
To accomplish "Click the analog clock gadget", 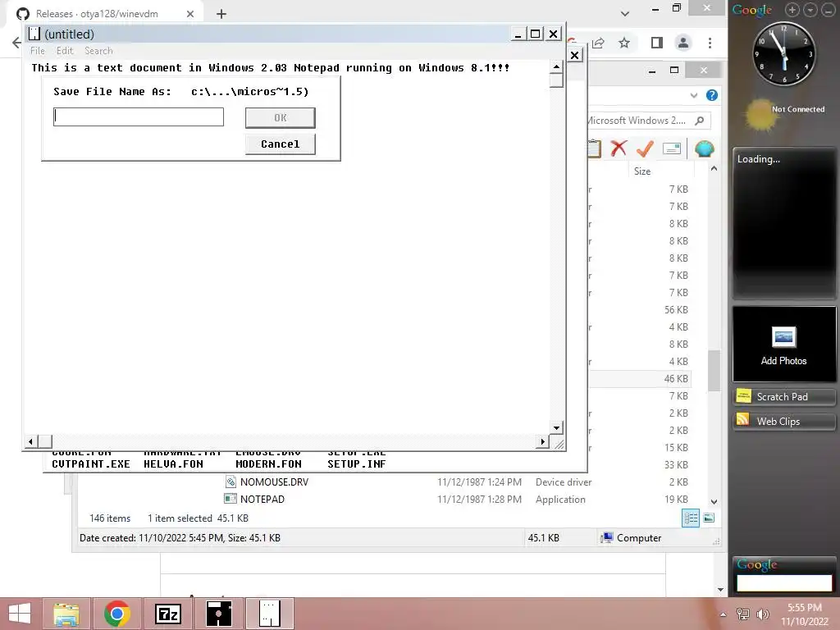I will pos(784,53).
